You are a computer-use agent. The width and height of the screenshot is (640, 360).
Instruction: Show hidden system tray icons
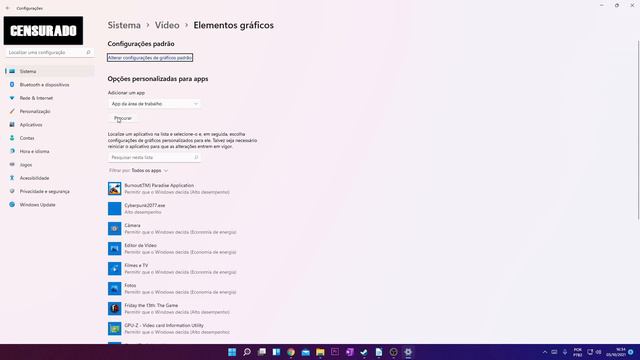[x=544, y=352]
